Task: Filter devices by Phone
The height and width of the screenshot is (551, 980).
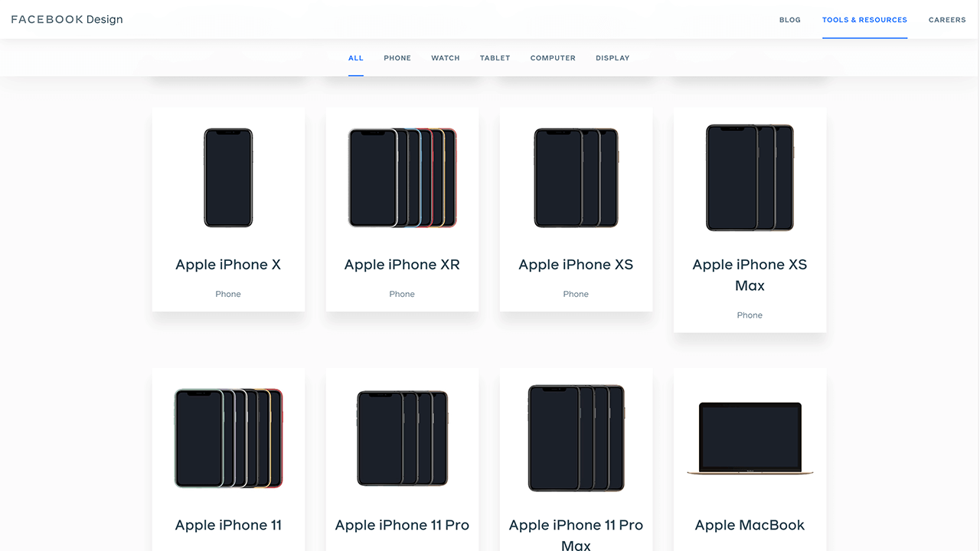Action: coord(397,58)
